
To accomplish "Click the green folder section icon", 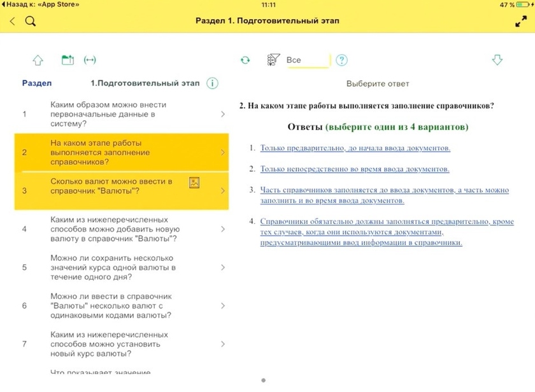I will 68,60.
